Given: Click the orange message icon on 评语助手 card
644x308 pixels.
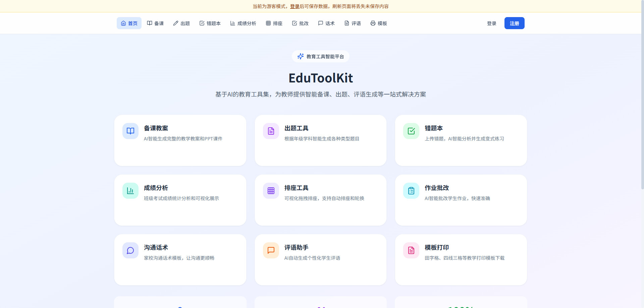Looking at the screenshot, I should pyautogui.click(x=271, y=250).
